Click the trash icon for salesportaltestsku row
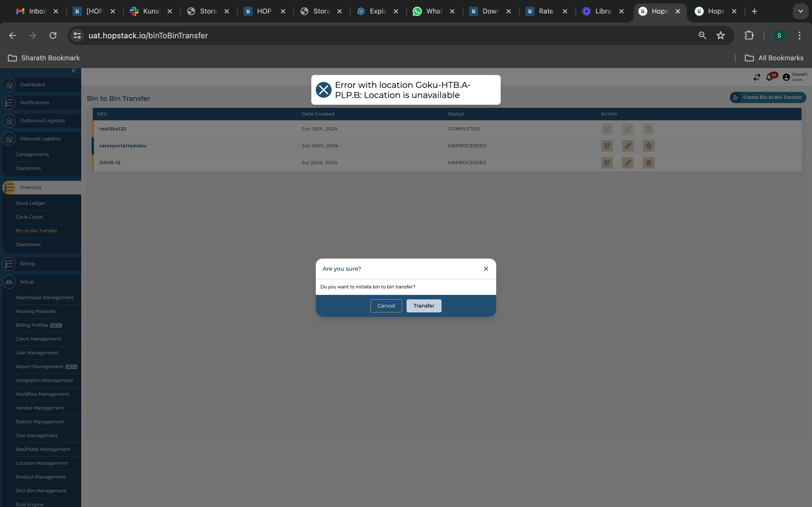This screenshot has width=812, height=507. pyautogui.click(x=648, y=146)
